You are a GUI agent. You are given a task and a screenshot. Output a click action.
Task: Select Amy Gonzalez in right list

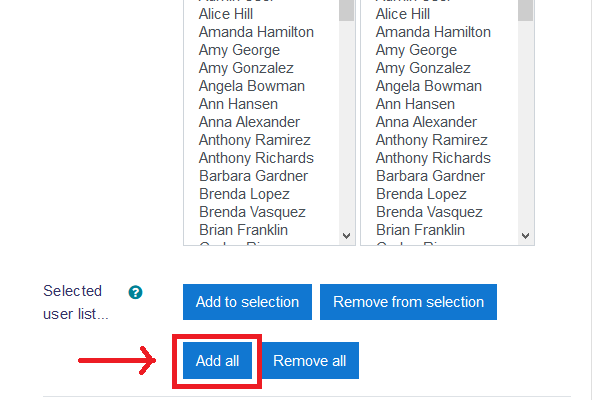(x=423, y=68)
